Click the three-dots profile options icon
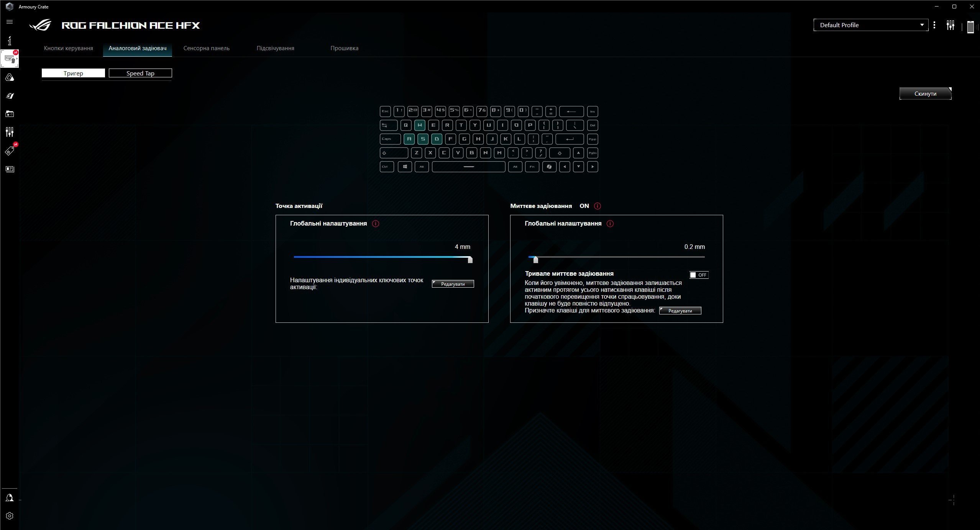This screenshot has height=530, width=980. [x=934, y=25]
